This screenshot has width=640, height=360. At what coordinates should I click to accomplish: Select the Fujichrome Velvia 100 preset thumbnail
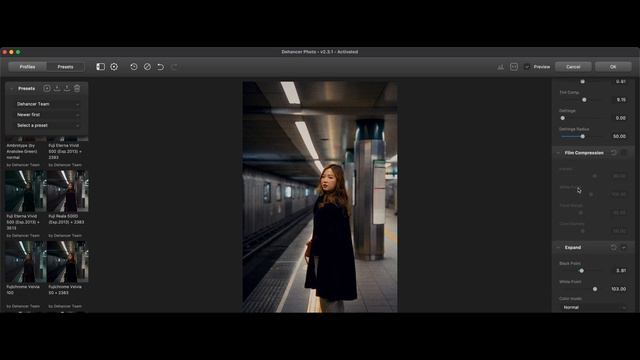pyautogui.click(x=26, y=262)
